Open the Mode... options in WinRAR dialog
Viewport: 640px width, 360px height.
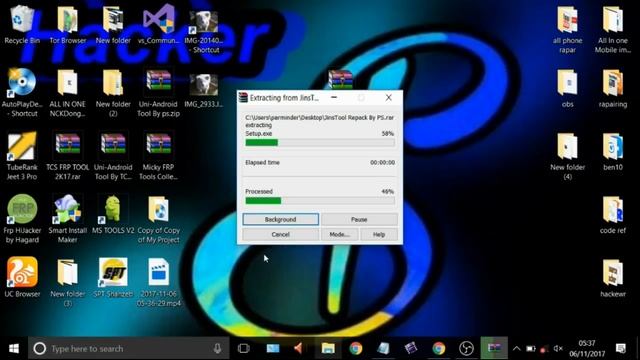(x=339, y=234)
